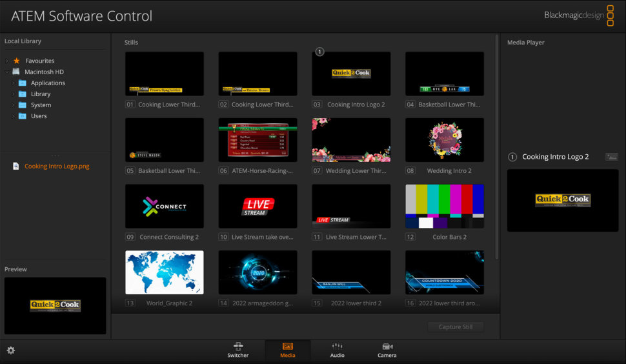Click the Color Bars 2 label
This screenshot has width=626, height=364.
pos(450,237)
